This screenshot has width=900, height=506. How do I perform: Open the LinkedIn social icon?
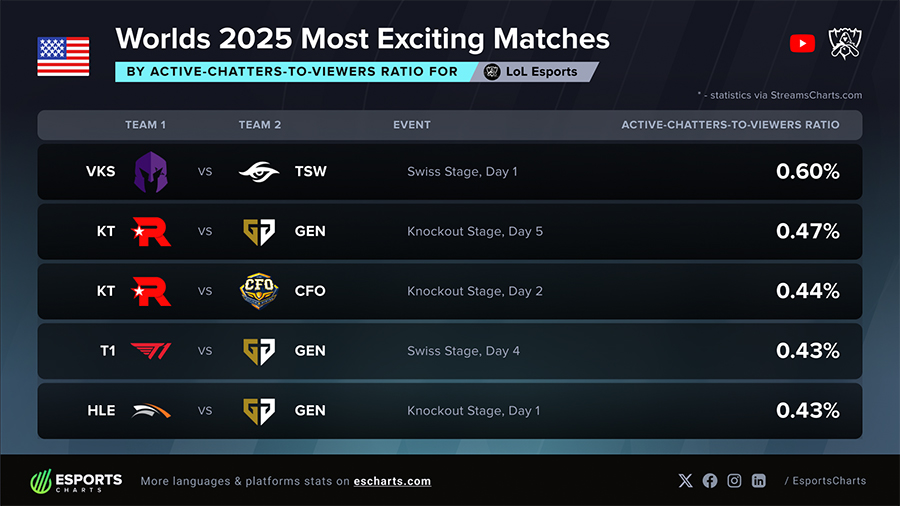click(x=759, y=481)
